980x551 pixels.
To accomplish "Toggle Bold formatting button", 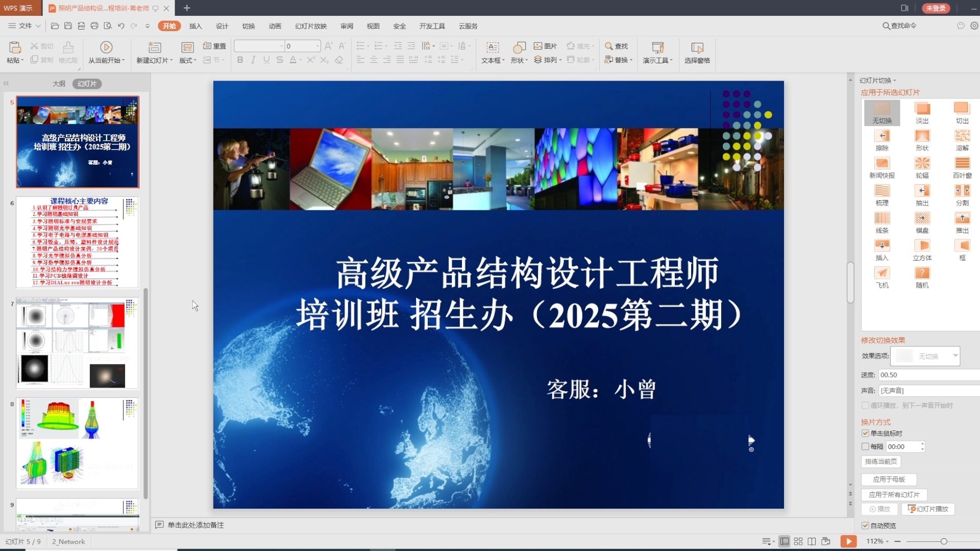I will [x=240, y=60].
